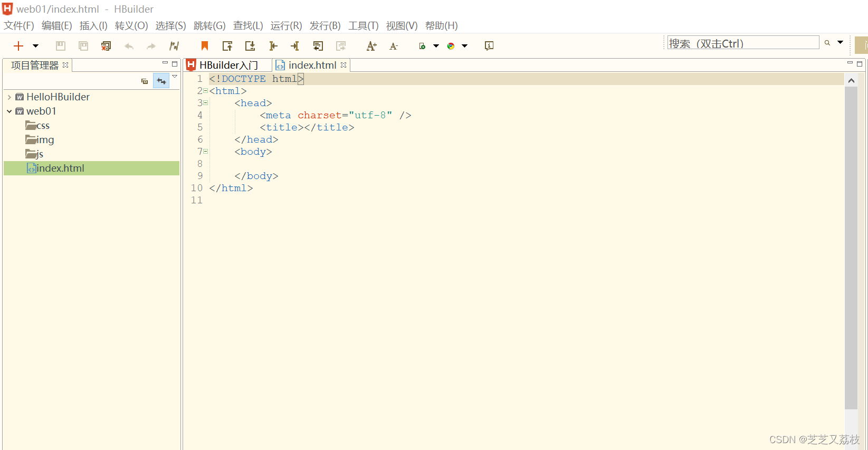
Task: Click the Close All files toolbar icon
Action: coord(106,46)
